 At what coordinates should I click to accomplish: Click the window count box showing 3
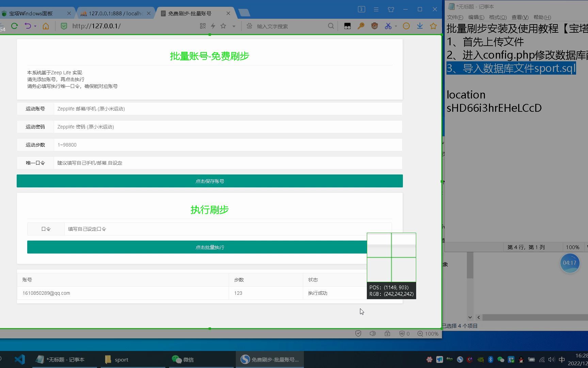(361, 9)
